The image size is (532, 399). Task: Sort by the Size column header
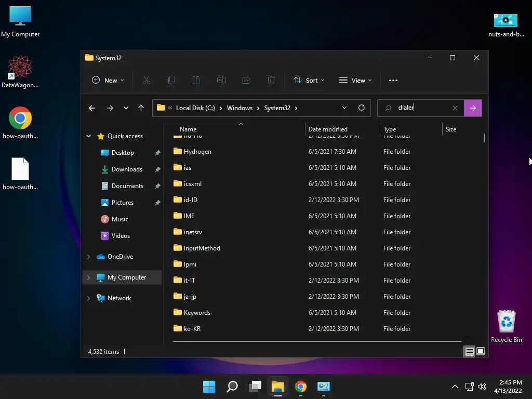tap(451, 129)
